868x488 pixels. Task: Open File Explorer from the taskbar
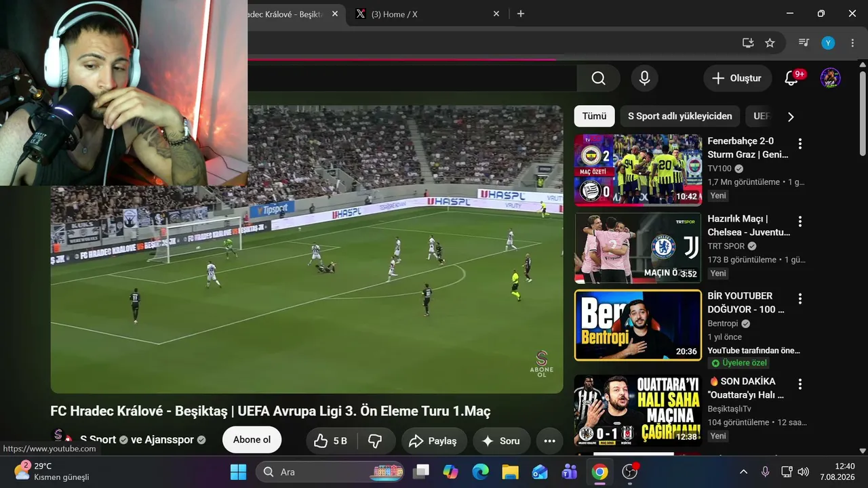pos(510,472)
